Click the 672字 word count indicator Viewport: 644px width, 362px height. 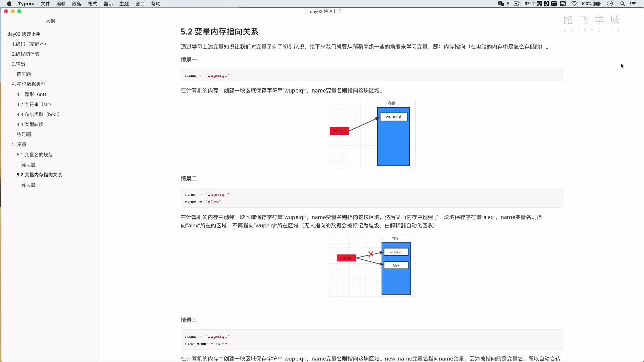tap(530, 4)
